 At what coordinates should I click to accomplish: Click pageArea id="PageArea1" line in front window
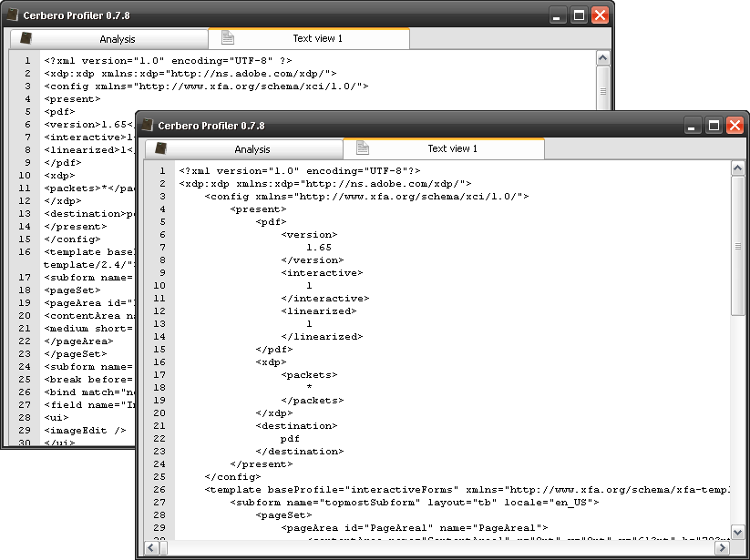pyautogui.click(x=415, y=528)
